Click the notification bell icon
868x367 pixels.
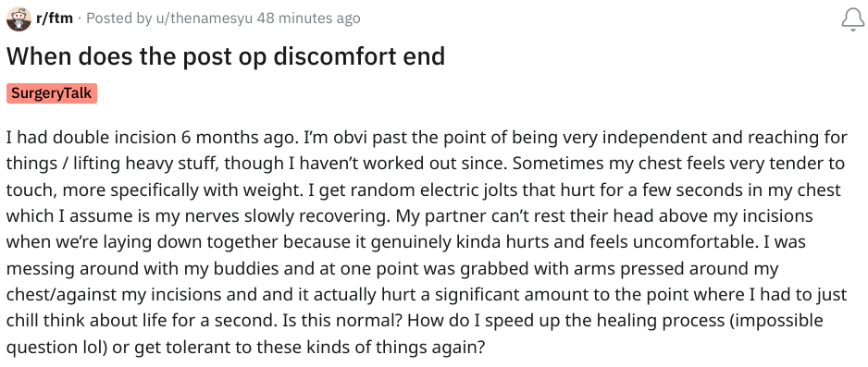click(x=852, y=20)
